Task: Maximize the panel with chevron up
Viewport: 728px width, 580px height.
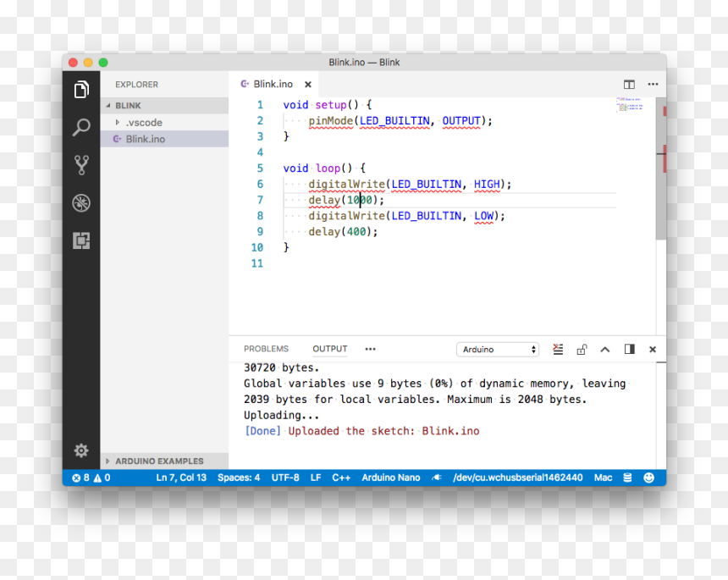Action: pos(605,349)
